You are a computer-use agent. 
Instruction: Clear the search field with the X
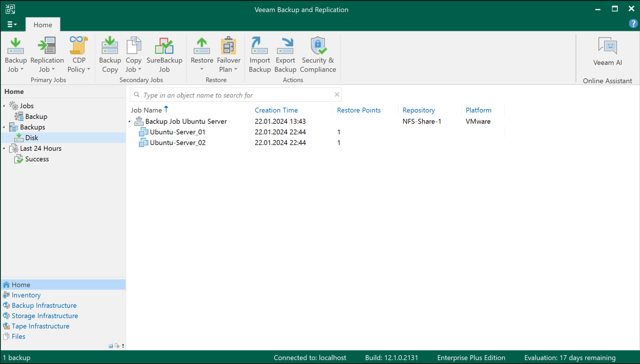point(336,95)
